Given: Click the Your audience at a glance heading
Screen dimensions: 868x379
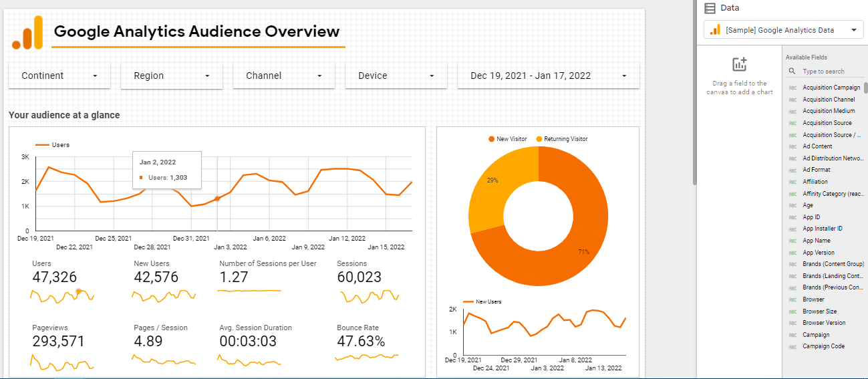Looking at the screenshot, I should click(x=64, y=115).
